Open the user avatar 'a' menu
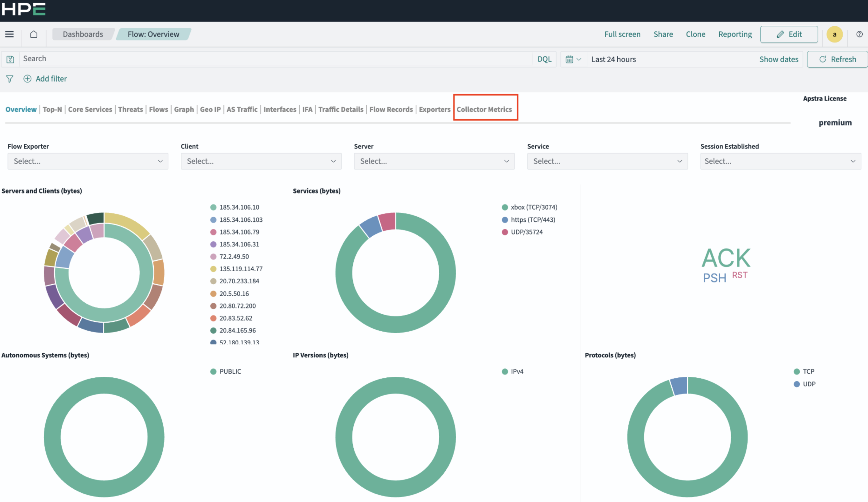 click(834, 34)
